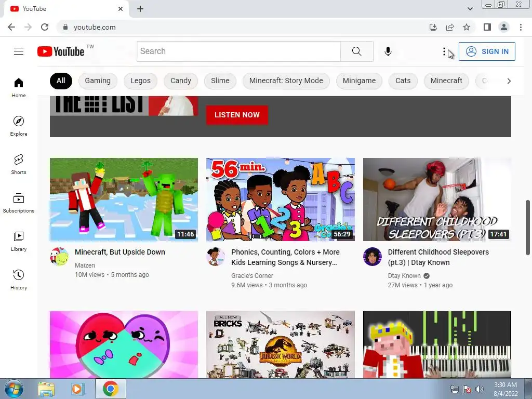Screen dimensions: 532x399
Task: Open Dtay Known channel name link
Action: (404, 276)
